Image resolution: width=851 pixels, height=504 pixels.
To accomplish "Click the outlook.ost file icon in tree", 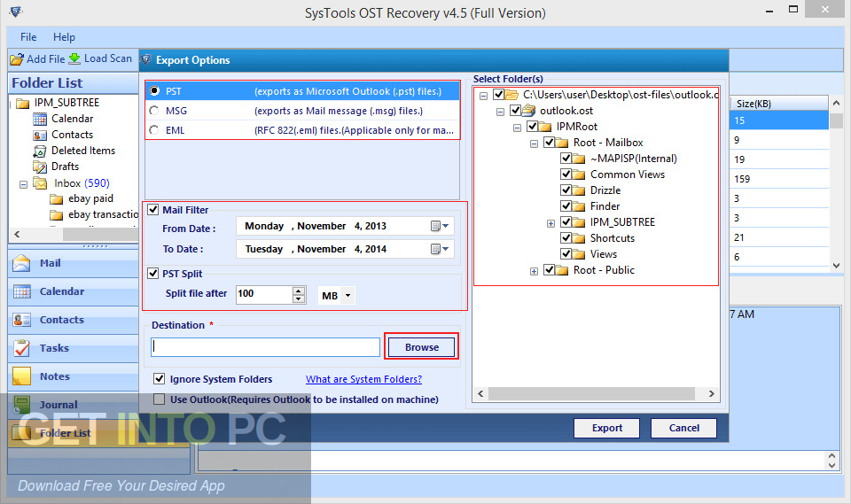I will click(x=528, y=111).
